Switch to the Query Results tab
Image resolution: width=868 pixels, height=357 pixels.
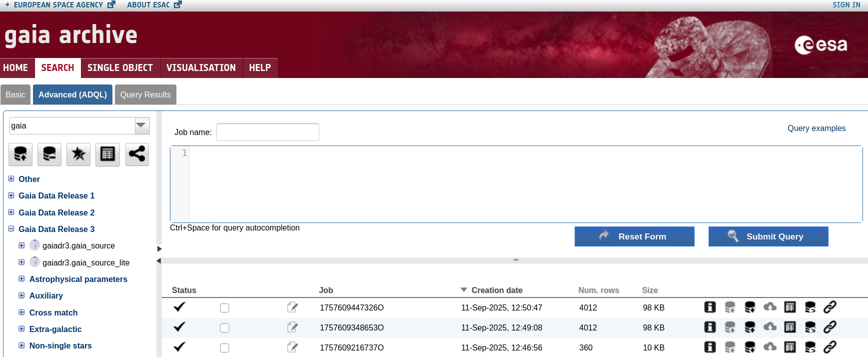[145, 94]
